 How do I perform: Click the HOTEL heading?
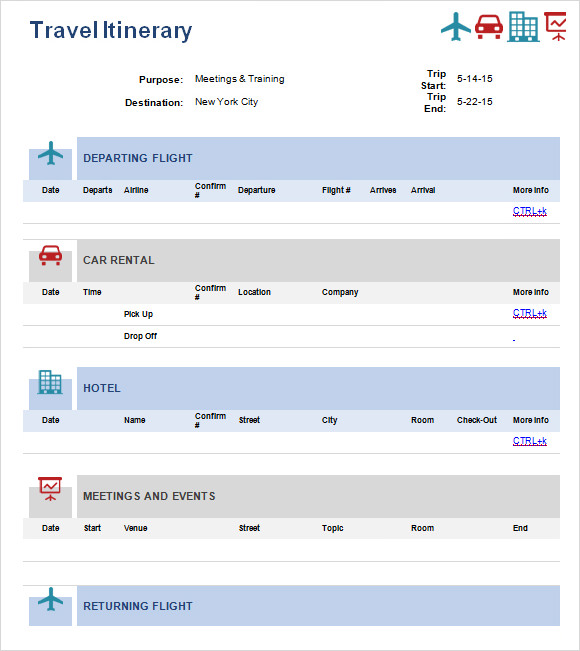click(102, 388)
